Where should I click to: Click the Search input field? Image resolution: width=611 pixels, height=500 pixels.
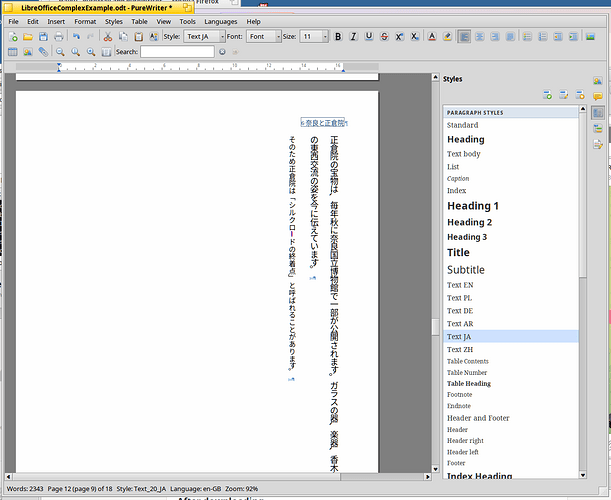pyautogui.click(x=177, y=51)
